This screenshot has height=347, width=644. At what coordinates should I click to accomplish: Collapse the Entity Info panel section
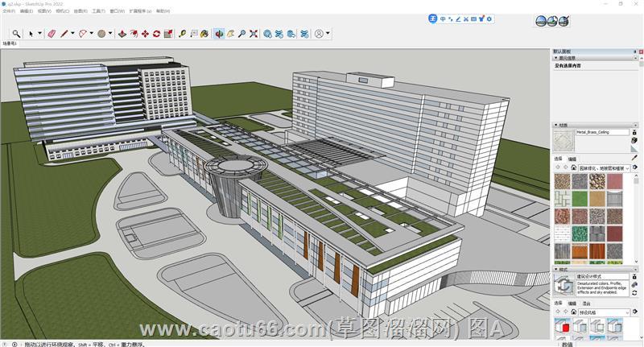(x=556, y=58)
